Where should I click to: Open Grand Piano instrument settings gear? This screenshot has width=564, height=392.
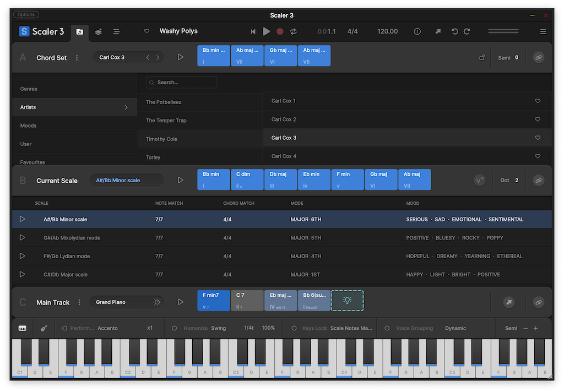(157, 302)
